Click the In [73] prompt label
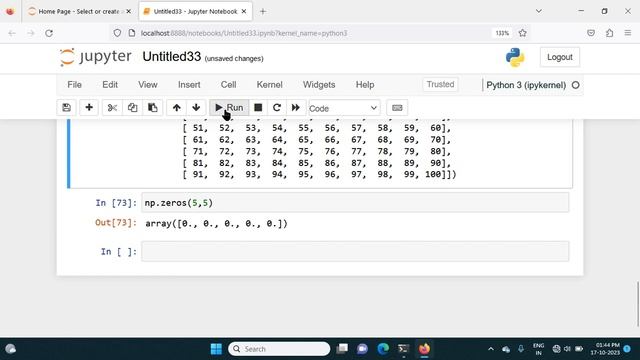This screenshot has height=360, width=640. pyautogui.click(x=116, y=203)
